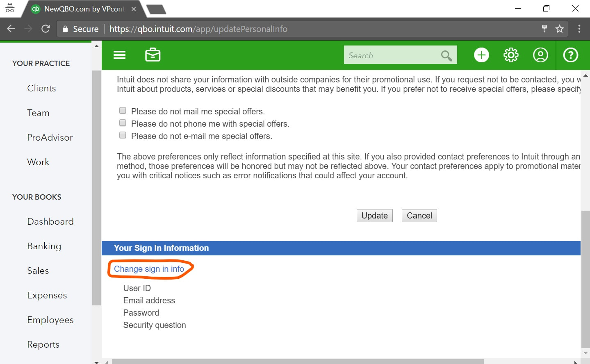The height and width of the screenshot is (364, 590).
Task: Check 'do not e-mail me special offers'
Action: click(123, 135)
